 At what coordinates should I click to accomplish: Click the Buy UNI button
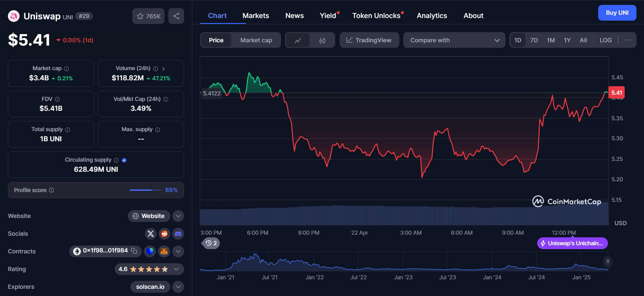click(x=617, y=13)
